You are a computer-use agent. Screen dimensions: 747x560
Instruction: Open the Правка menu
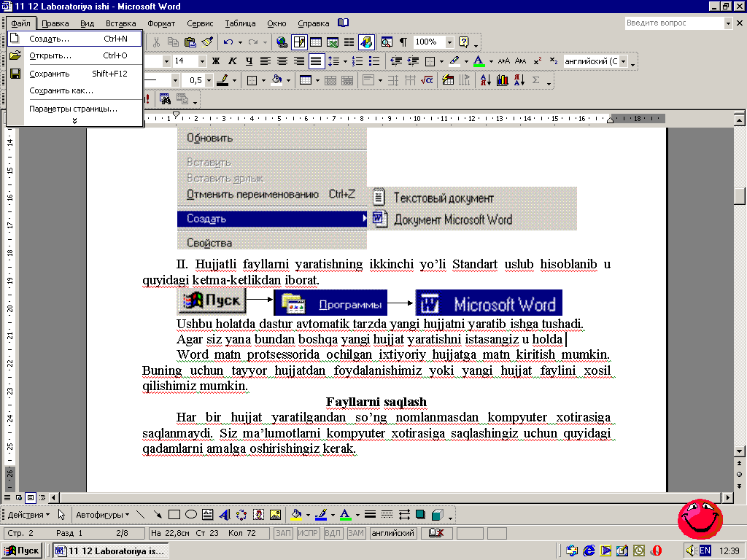click(x=55, y=23)
